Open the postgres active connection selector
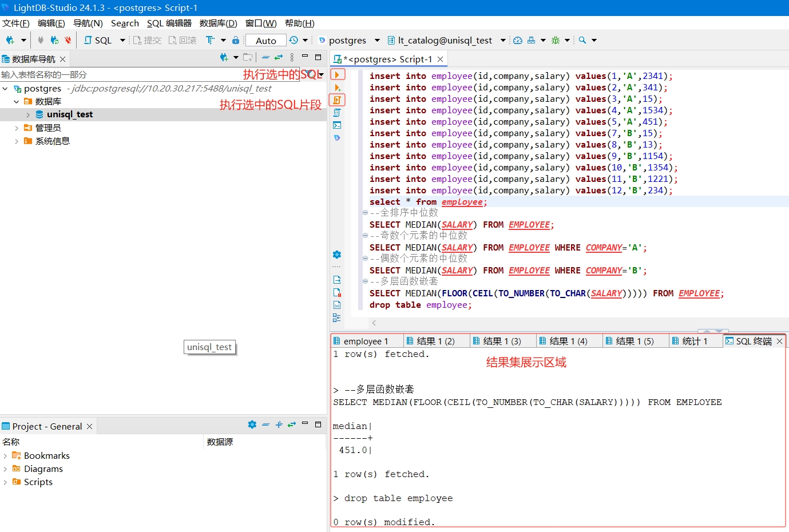Image resolution: width=789 pixels, height=532 pixels. point(348,40)
